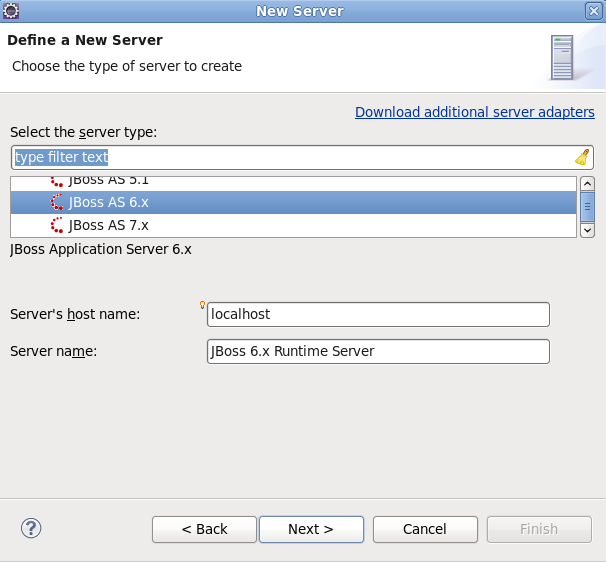Click the server wizard banner image
Image resolution: width=606 pixels, height=562 pixels.
[x=562, y=57]
